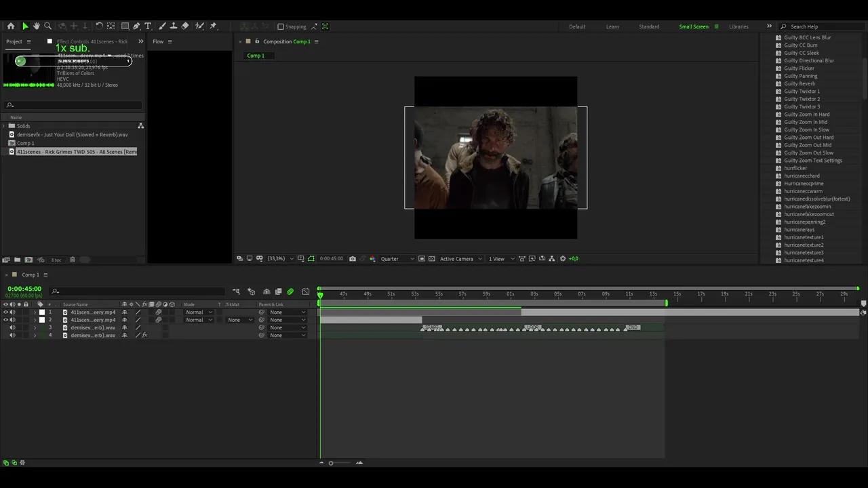868x488 pixels.
Task: Expand layer 2 with its disclosure triangle
Action: click(35, 319)
